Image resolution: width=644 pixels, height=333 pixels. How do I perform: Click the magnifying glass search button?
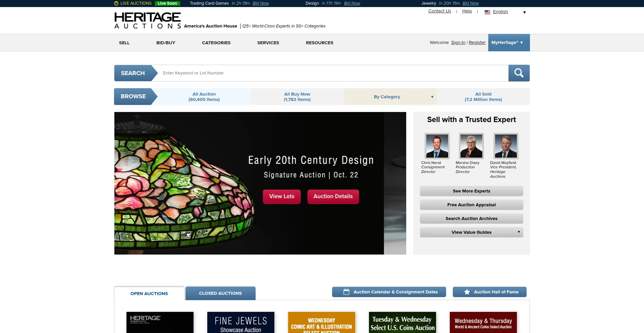pyautogui.click(x=519, y=73)
